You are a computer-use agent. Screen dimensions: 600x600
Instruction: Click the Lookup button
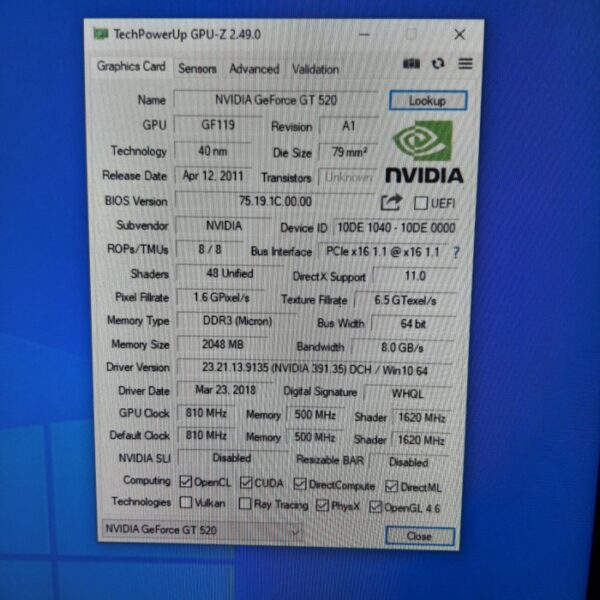428,101
